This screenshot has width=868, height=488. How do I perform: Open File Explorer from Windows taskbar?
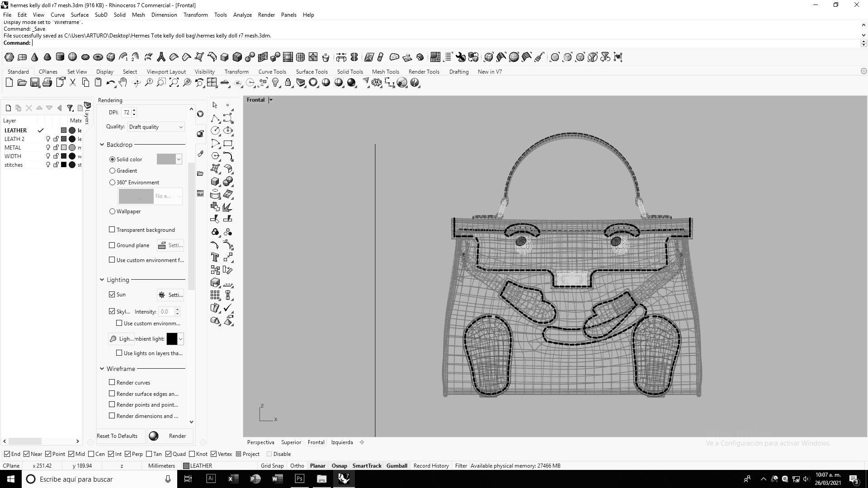click(x=321, y=479)
